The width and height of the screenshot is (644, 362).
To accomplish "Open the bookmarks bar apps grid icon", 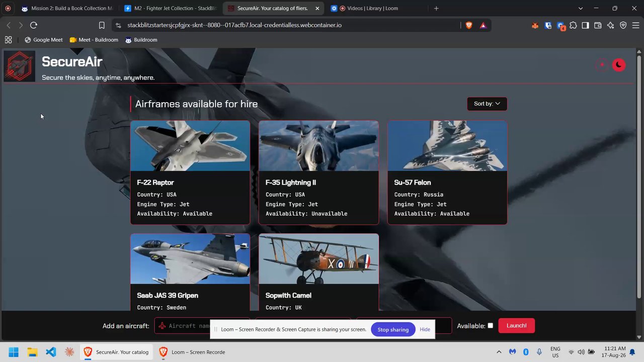I will [x=9, y=40].
